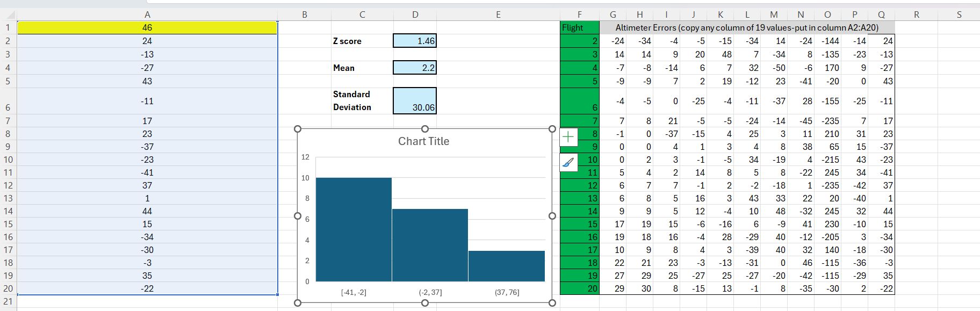The height and width of the screenshot is (311, 980).
Task: Click the Flight header cell
Action: [x=579, y=27]
